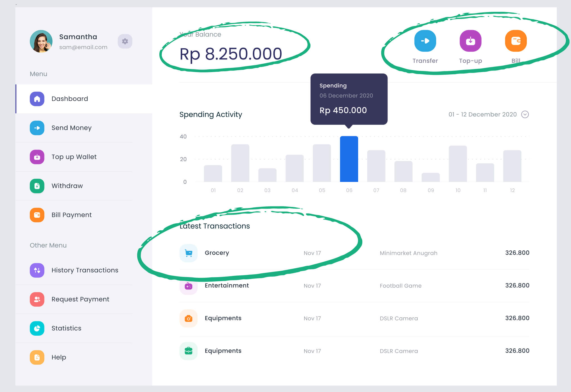Click the Entertainment gamepad icon
This screenshot has width=571, height=392.
pyautogui.click(x=188, y=286)
